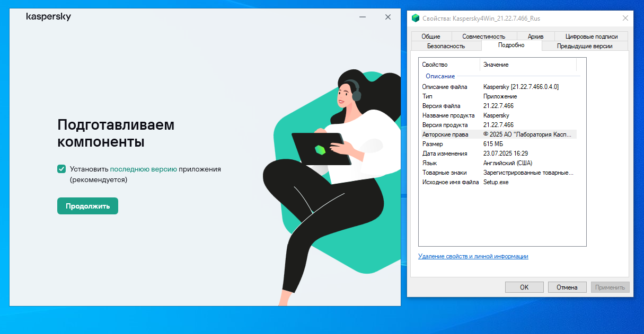
Task: Select the Версия файла row
Action: [x=498, y=106]
